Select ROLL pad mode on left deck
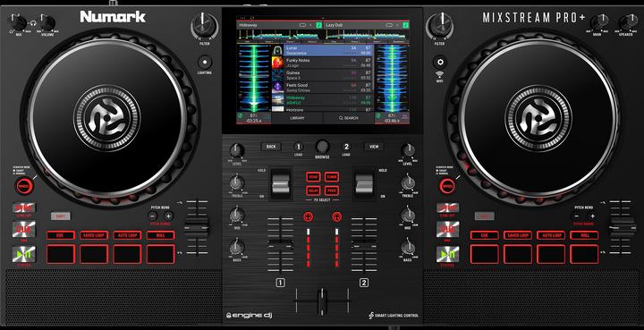The height and width of the screenshot is (330, 644). point(160,235)
